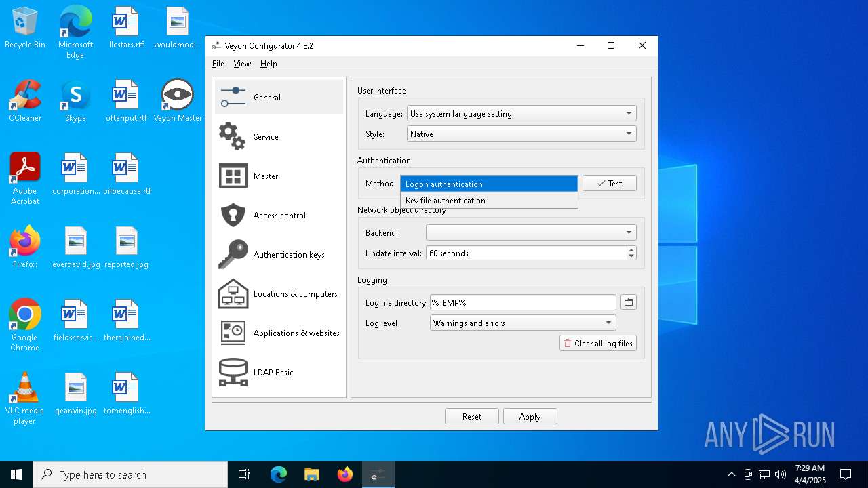
Task: Open the LDAP Basic page
Action: click(x=279, y=372)
